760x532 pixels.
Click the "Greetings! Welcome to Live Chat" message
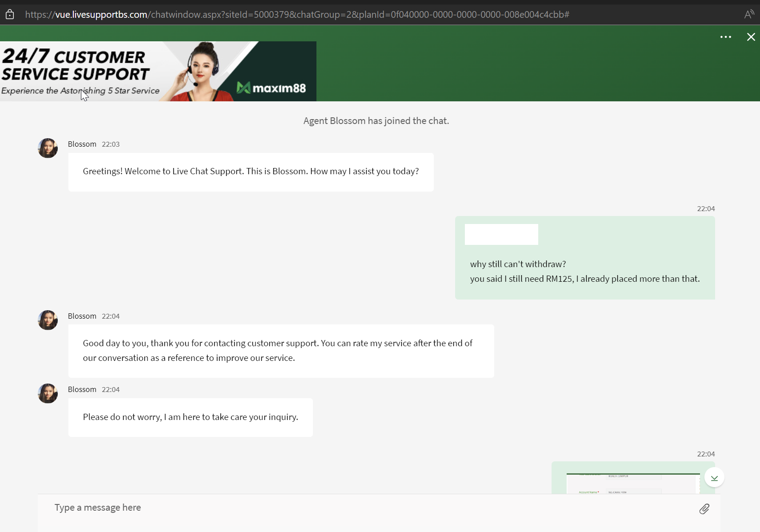pos(251,172)
